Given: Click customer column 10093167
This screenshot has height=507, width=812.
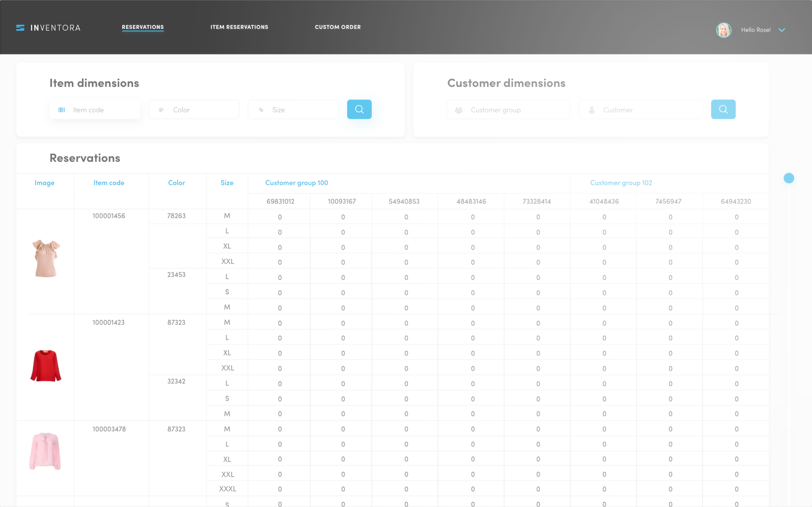Looking at the screenshot, I should coord(341,201).
